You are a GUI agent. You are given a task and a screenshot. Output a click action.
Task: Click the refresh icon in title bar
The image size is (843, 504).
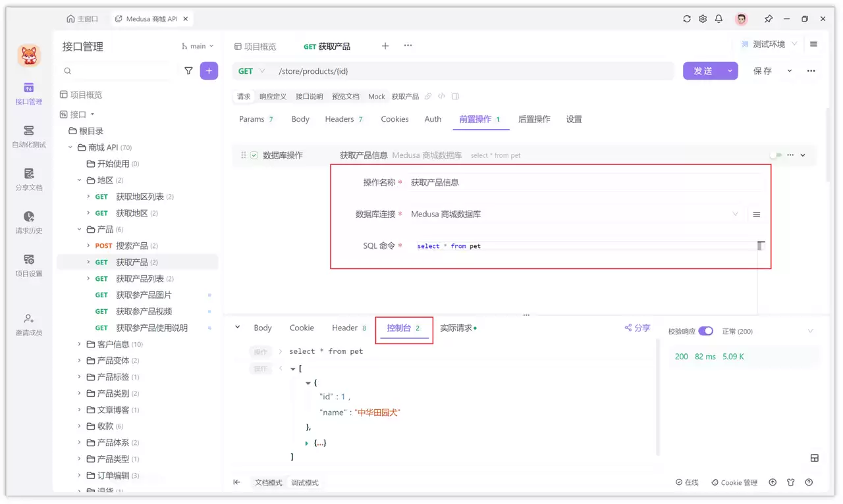[x=687, y=19]
